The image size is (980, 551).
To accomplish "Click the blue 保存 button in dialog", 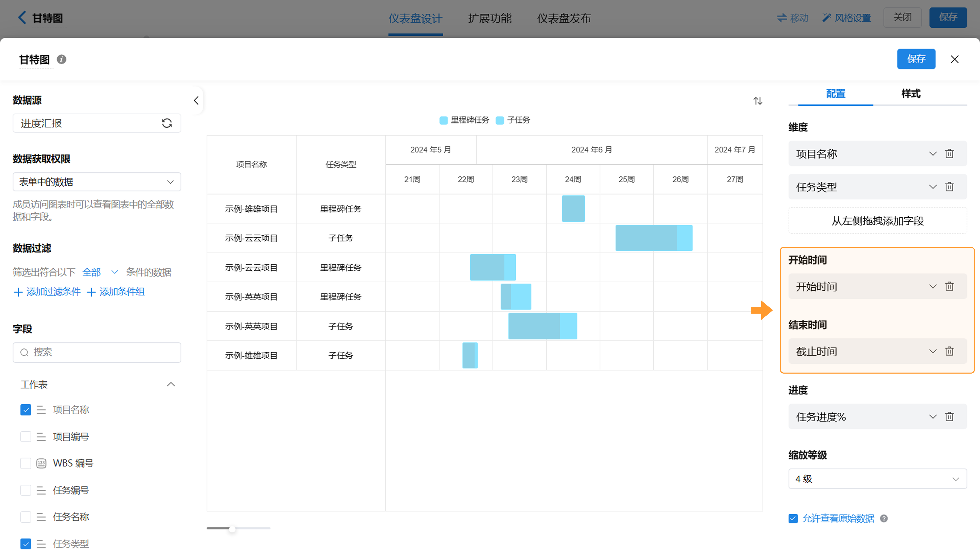I will pyautogui.click(x=916, y=59).
